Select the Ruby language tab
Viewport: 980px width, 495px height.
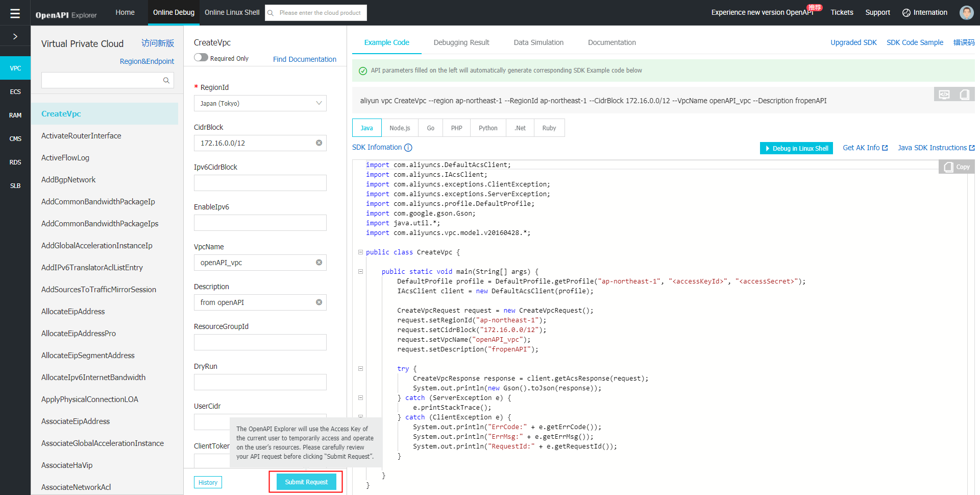pyautogui.click(x=549, y=128)
